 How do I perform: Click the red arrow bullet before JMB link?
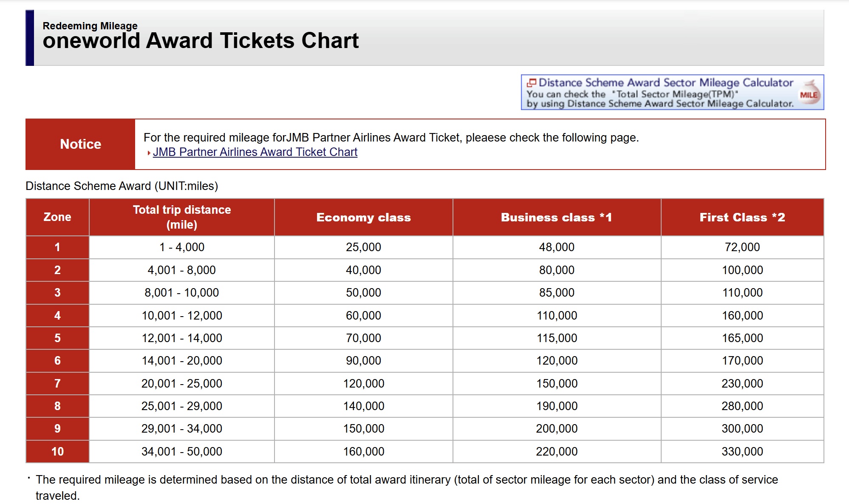tap(149, 153)
